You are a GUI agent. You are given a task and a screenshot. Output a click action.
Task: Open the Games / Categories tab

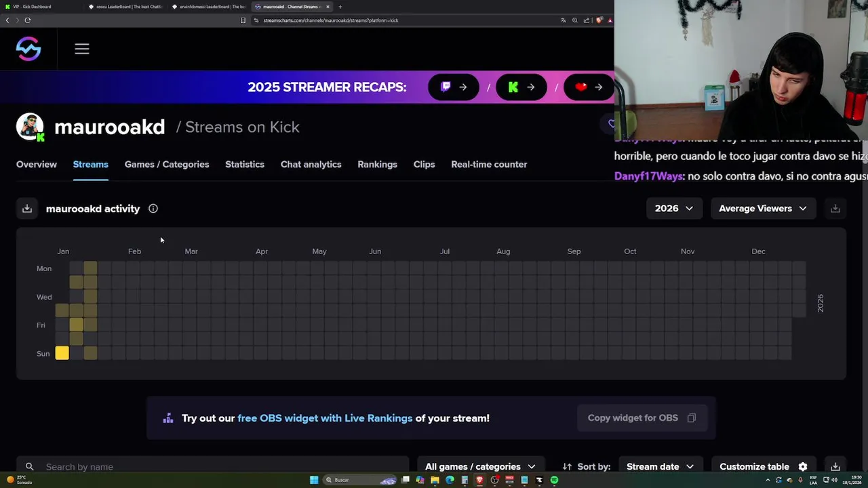click(167, 164)
